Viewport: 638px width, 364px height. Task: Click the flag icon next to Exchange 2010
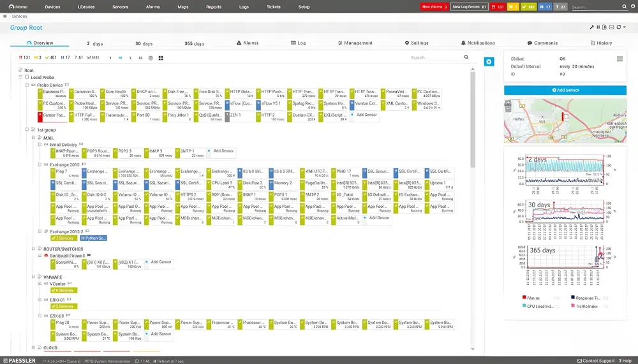pos(84,164)
